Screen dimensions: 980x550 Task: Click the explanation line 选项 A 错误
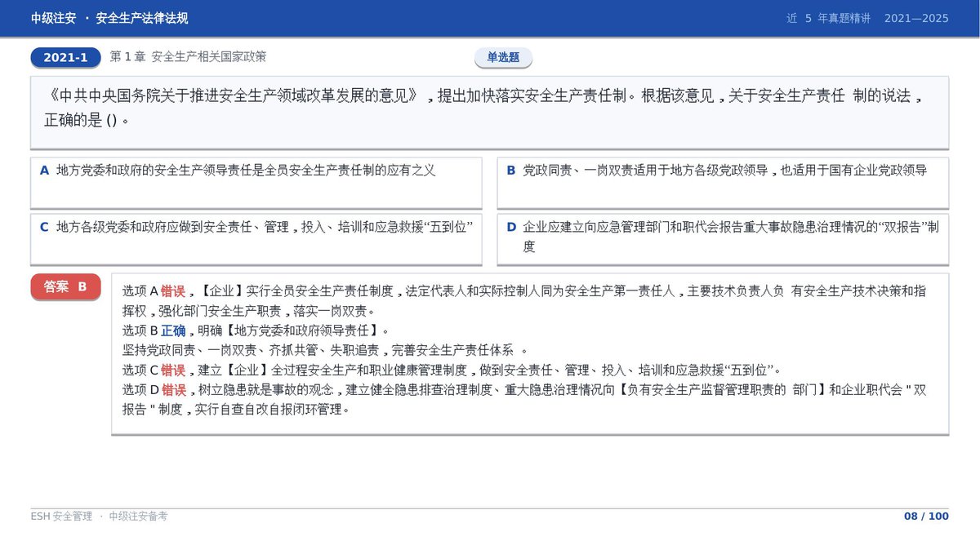point(524,300)
